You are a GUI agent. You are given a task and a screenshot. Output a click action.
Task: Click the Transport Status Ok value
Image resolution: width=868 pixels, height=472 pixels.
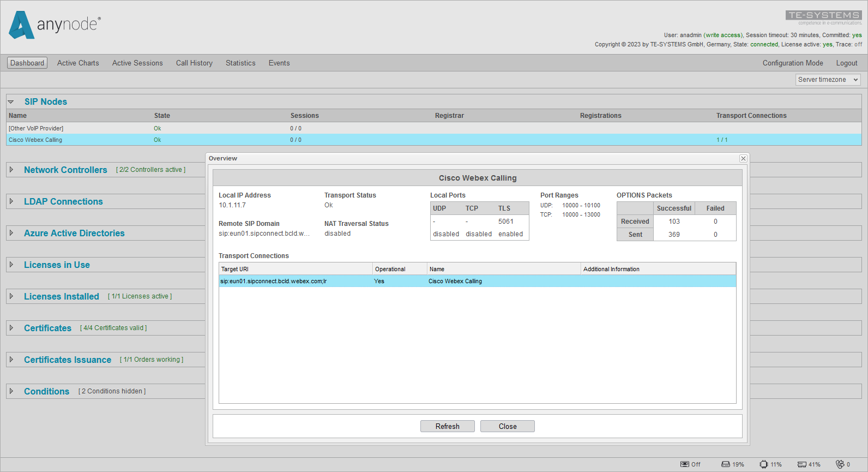click(x=328, y=205)
